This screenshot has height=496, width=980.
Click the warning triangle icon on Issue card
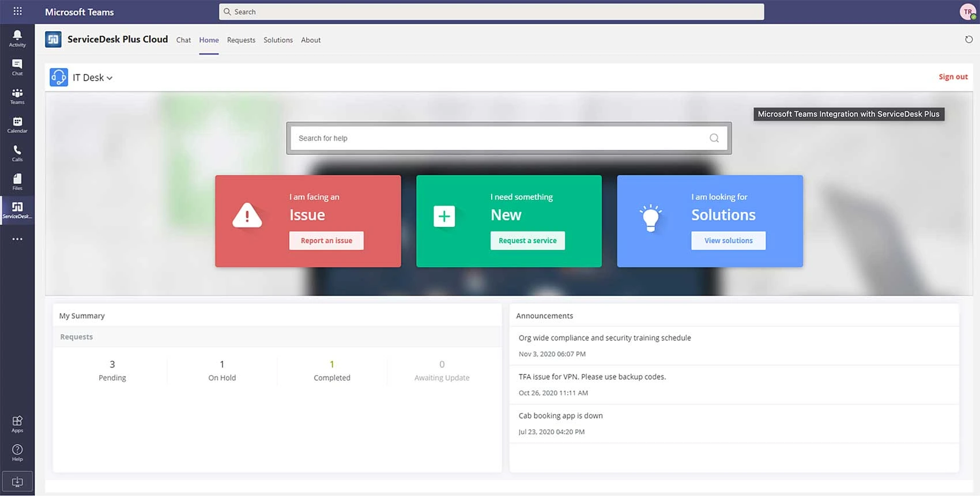click(247, 216)
